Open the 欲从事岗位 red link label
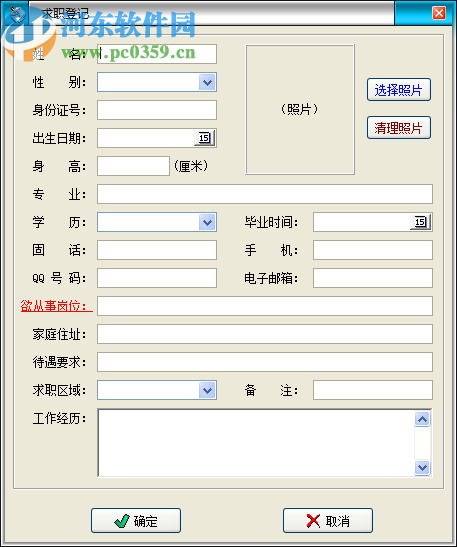Screen dimensions: 457x547 pos(57,306)
